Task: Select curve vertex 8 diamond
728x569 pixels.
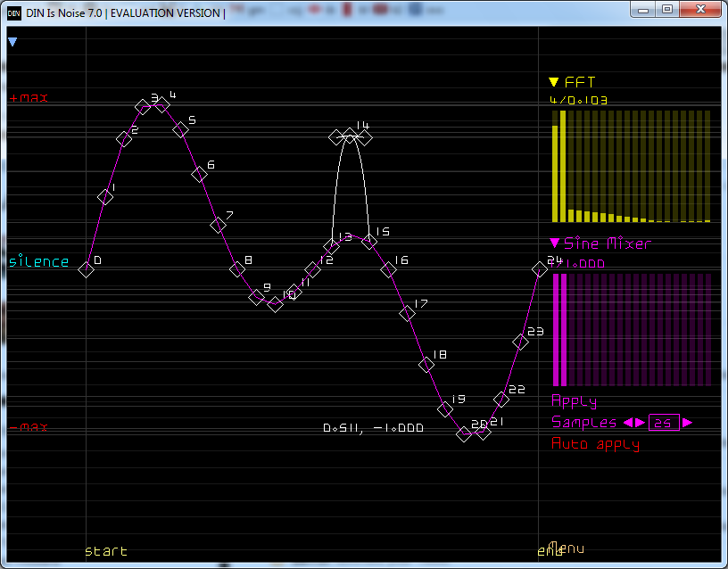Action: [x=237, y=269]
